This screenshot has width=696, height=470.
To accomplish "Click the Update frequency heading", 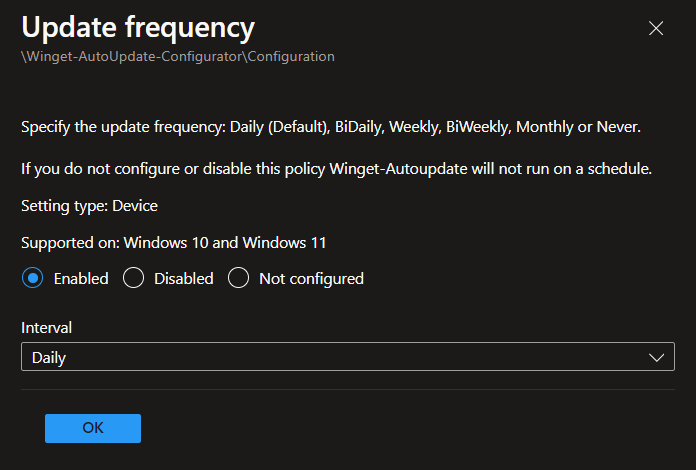I will [138, 26].
